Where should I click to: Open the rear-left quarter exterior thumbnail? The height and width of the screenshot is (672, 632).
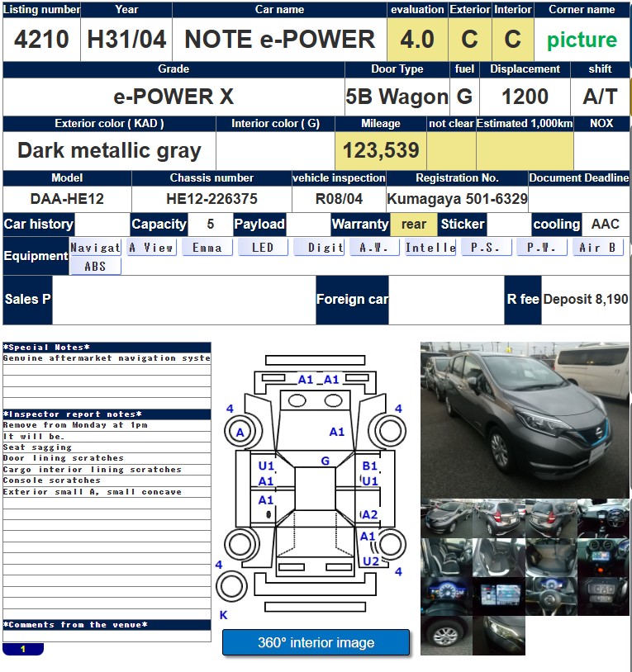coord(499,518)
